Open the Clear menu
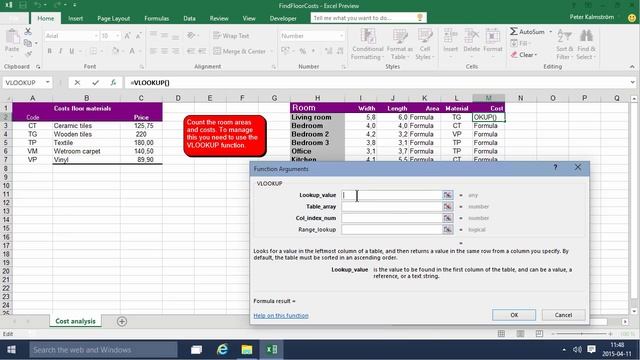The image size is (640, 360). click(524, 55)
